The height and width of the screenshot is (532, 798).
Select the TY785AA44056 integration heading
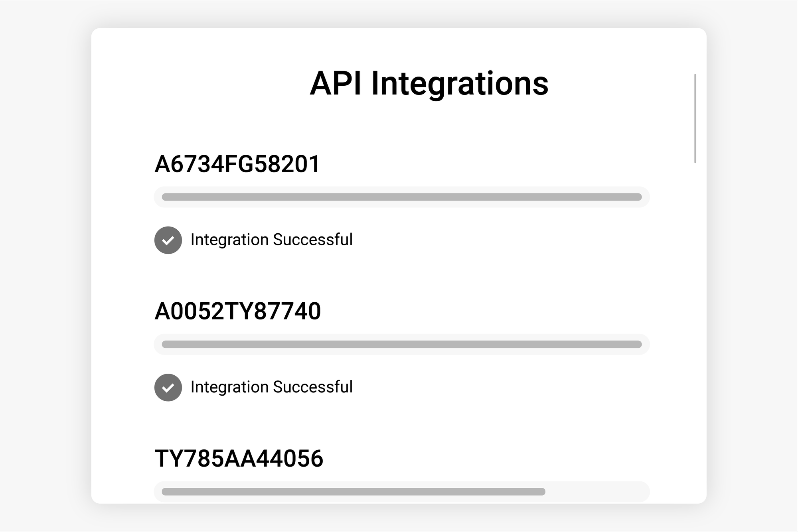click(239, 458)
